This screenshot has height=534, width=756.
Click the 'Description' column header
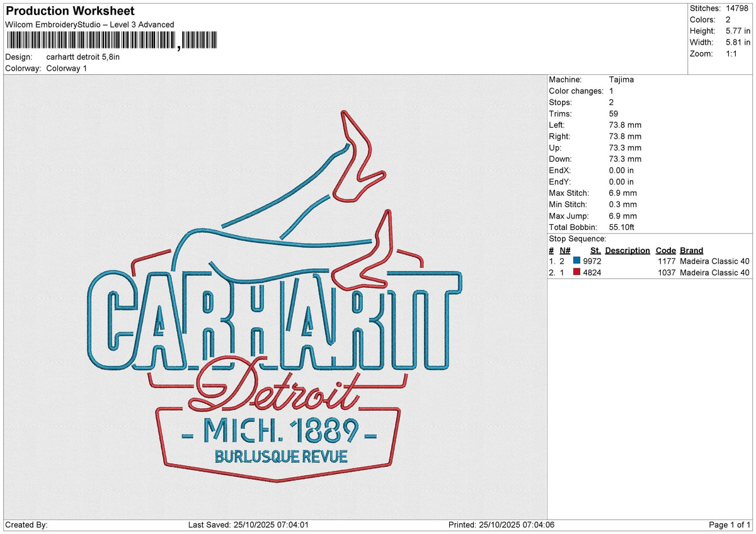click(627, 250)
